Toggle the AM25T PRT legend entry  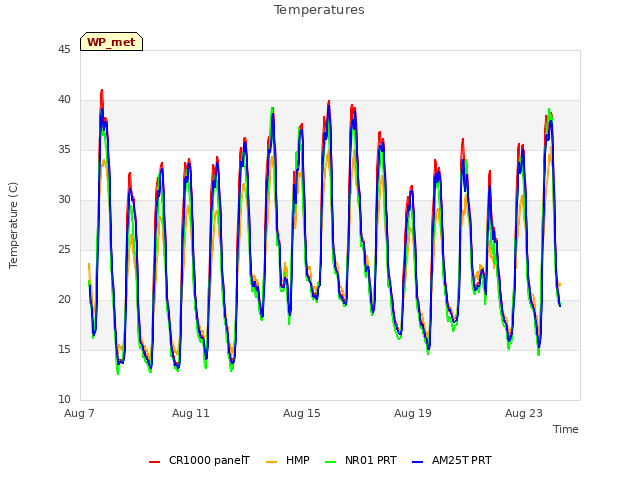point(451,460)
